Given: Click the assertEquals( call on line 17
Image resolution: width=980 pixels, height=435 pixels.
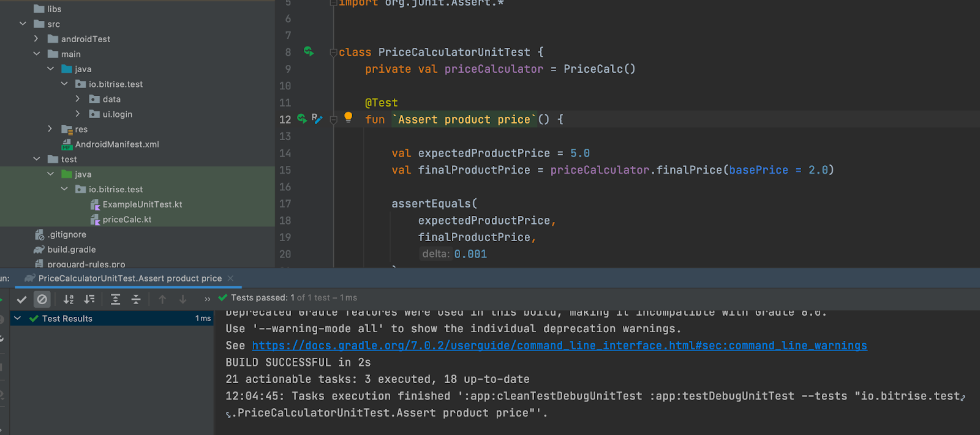Looking at the screenshot, I should tap(434, 204).
